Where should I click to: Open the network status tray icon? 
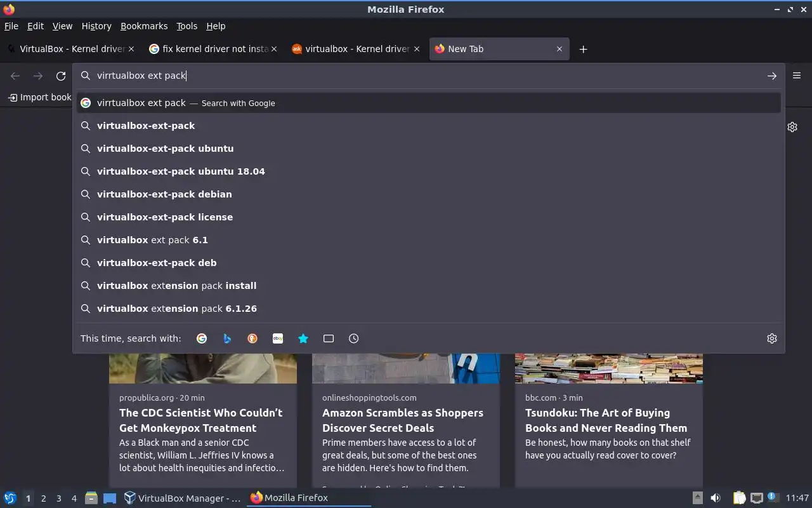[x=756, y=498]
